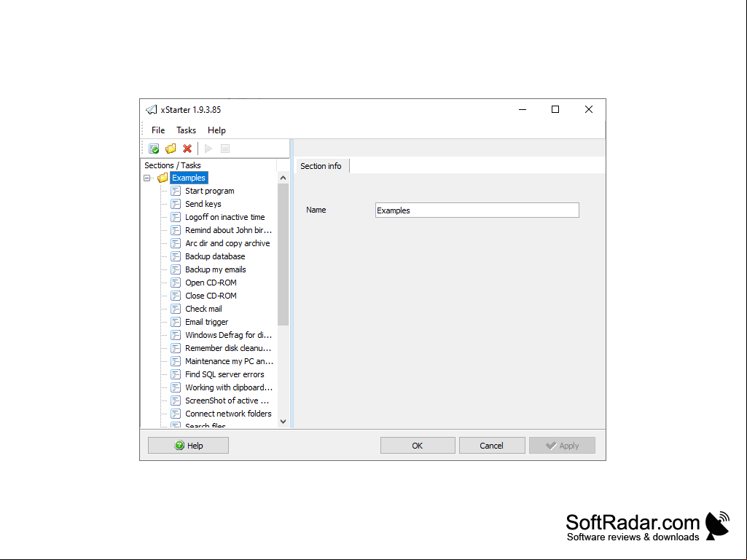
Task: Click the task icon beside Check mail
Action: [x=176, y=309]
